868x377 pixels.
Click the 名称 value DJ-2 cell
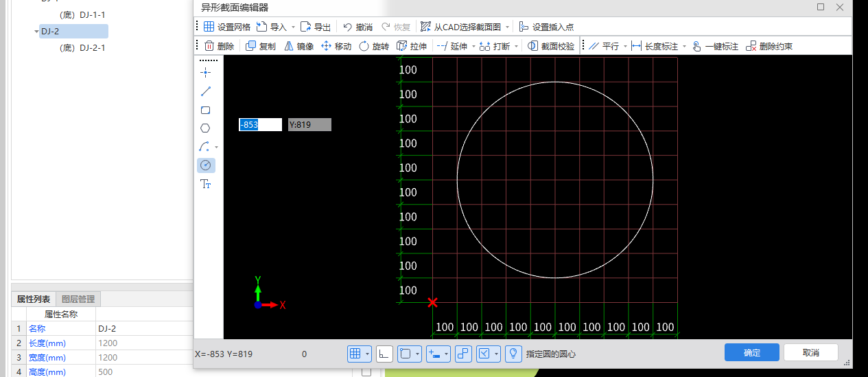point(144,328)
